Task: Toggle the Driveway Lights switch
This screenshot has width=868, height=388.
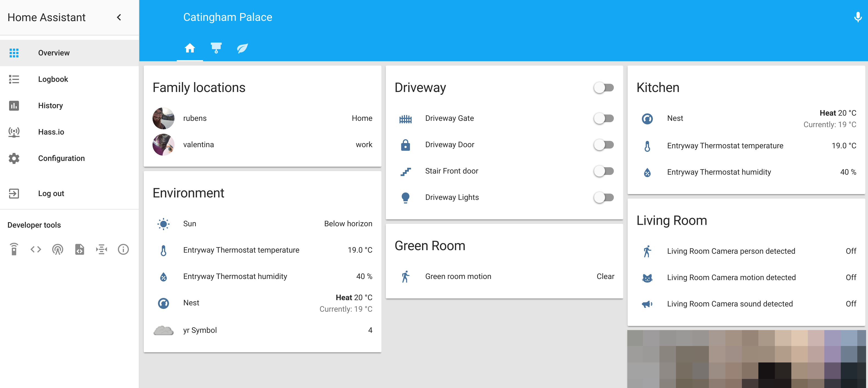Action: tap(604, 197)
